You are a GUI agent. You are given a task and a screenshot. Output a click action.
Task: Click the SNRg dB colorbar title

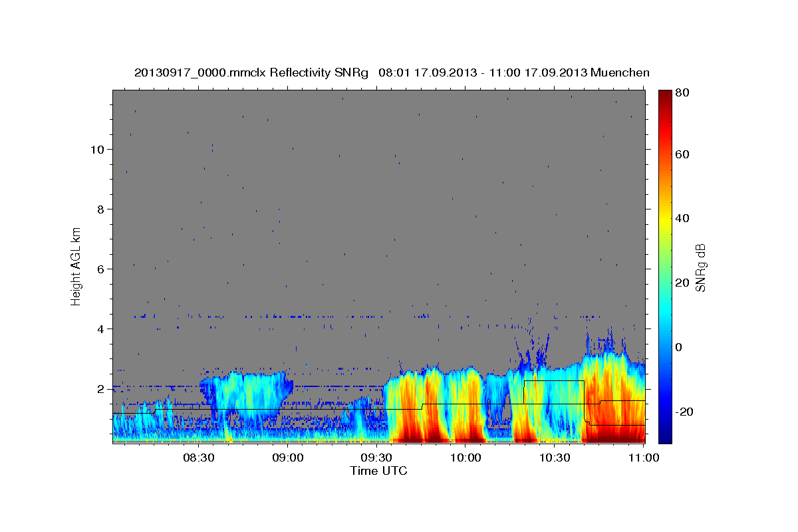701,267
